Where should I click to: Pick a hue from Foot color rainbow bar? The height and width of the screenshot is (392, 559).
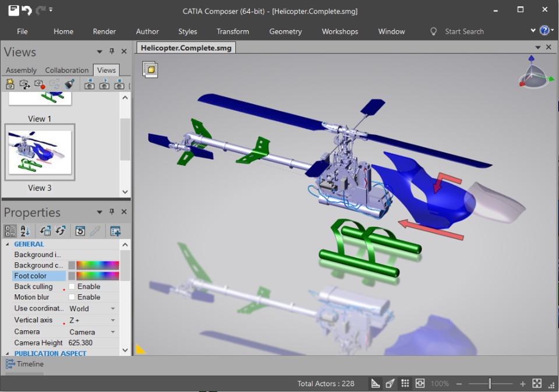[x=97, y=276]
